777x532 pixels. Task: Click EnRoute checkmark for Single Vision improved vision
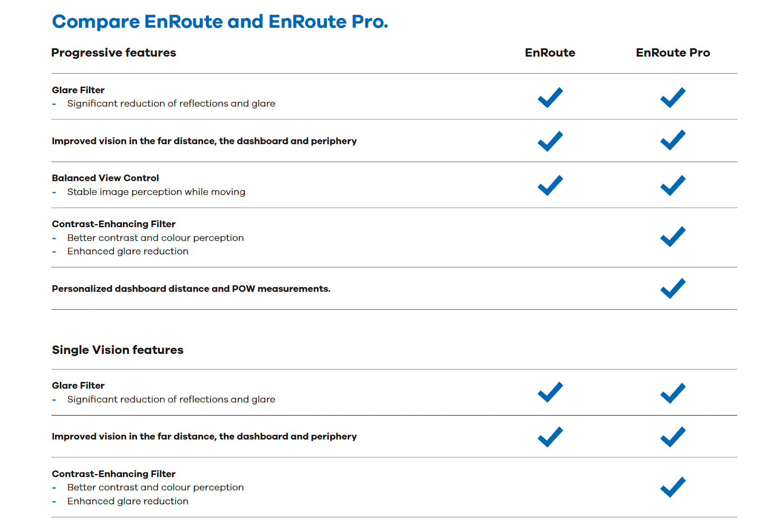[550, 437]
